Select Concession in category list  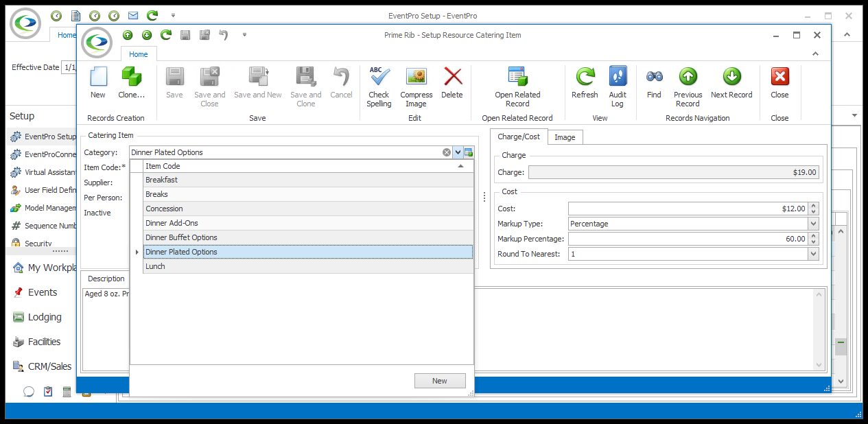(308, 209)
